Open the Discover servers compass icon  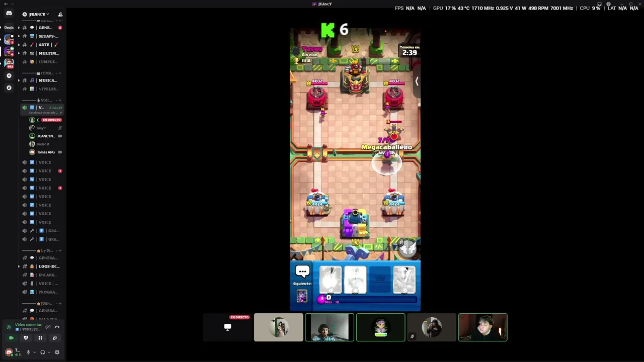click(x=9, y=88)
